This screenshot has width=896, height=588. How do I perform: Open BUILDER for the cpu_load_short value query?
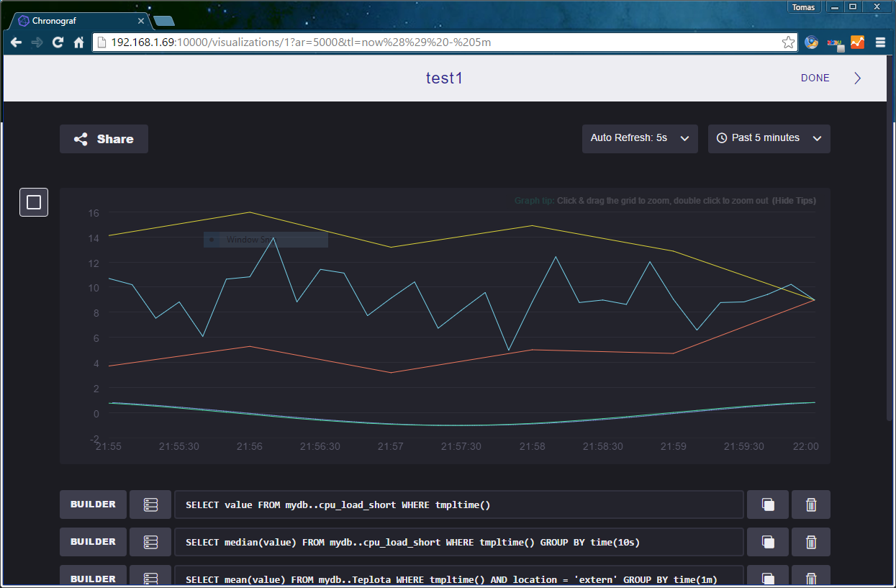(x=93, y=505)
